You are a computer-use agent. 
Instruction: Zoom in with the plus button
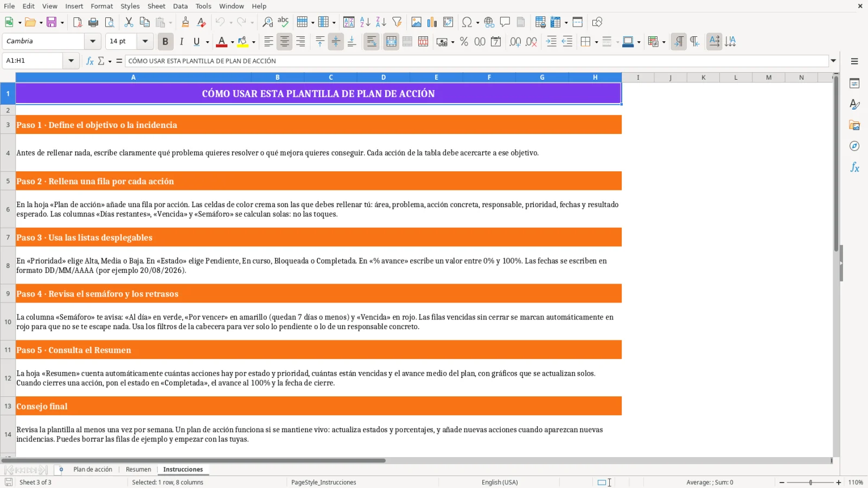[x=839, y=483]
